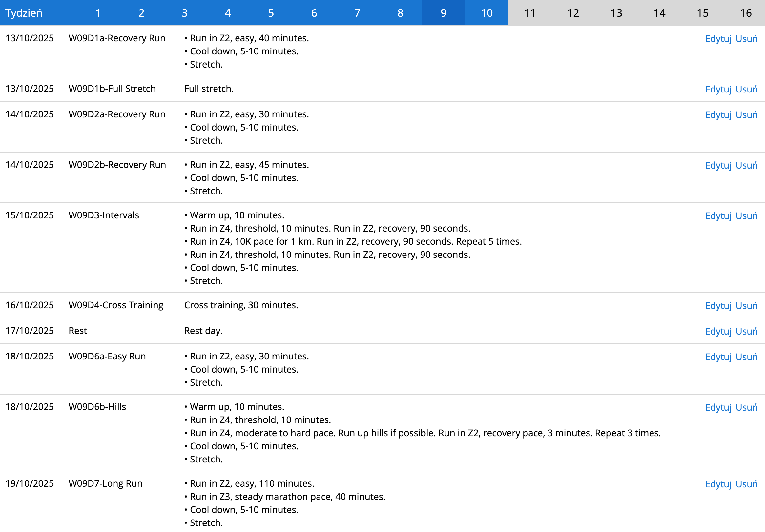Viewport: 765px width, 532px height.
Task: Edit the W09D6b-Hills workout
Action: click(x=718, y=407)
